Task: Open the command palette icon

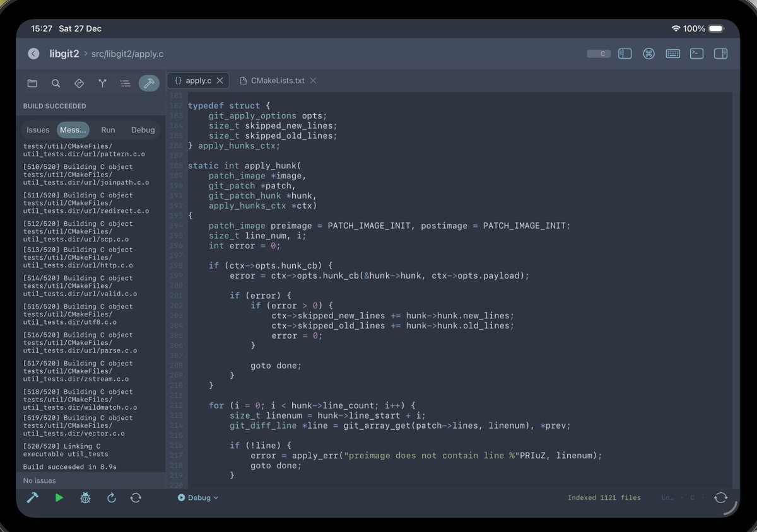Action: click(x=648, y=54)
